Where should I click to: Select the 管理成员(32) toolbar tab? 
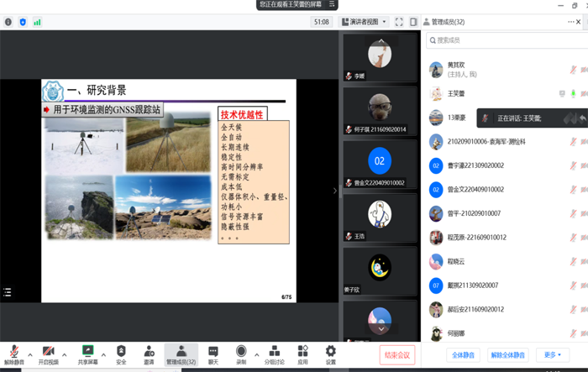(181, 354)
